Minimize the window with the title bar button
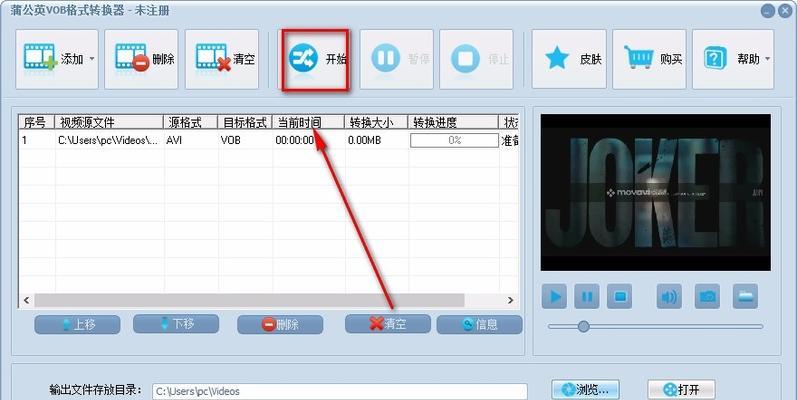797x400 pixels. pyautogui.click(x=768, y=11)
